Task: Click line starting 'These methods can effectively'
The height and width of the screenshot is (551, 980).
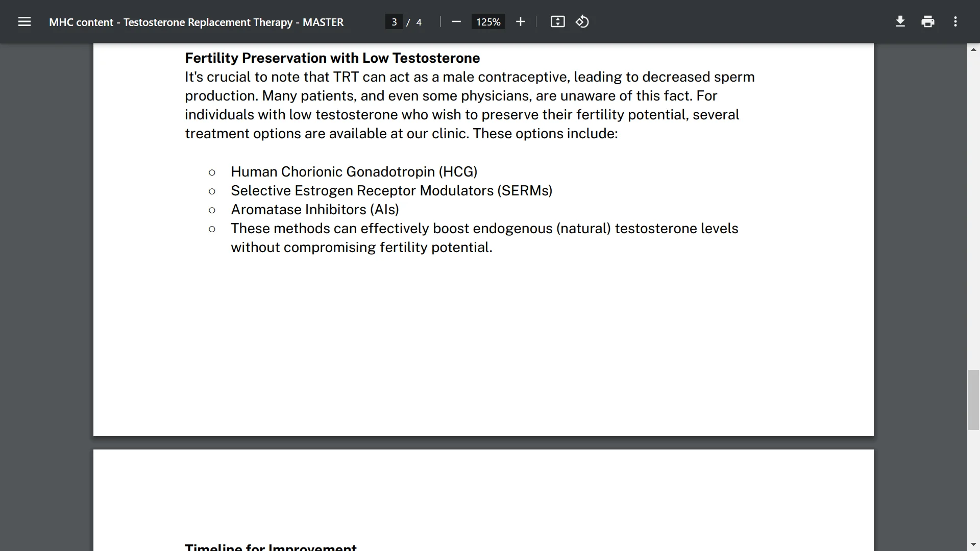Action: click(x=484, y=229)
